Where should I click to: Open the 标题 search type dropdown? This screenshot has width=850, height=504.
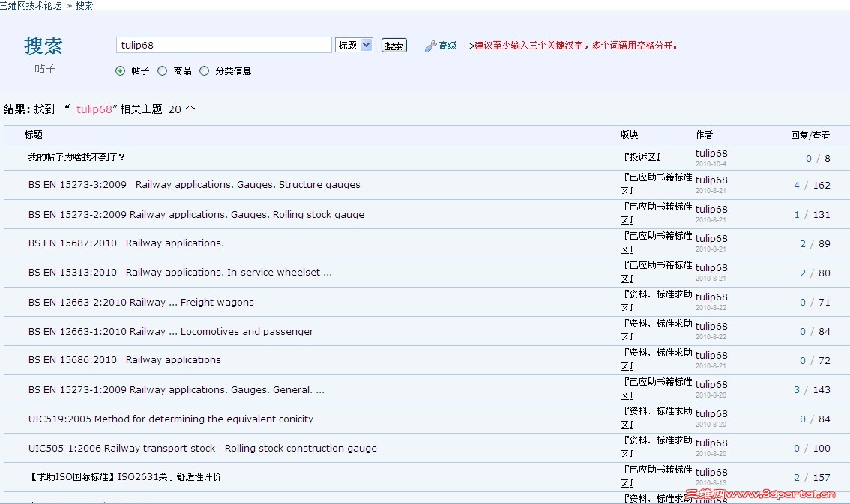click(354, 45)
